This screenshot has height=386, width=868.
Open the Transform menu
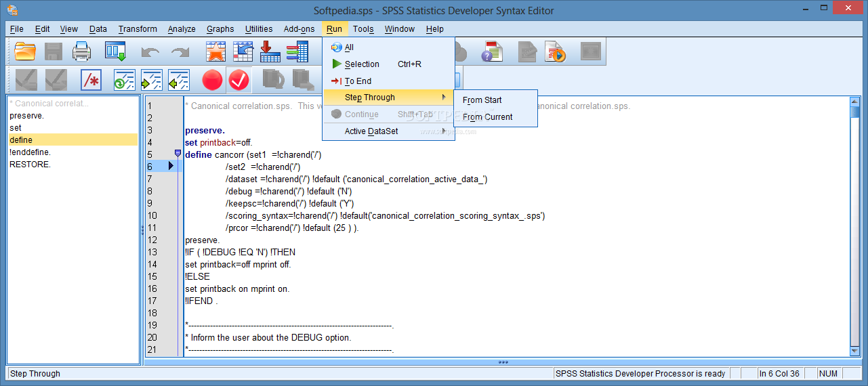(x=138, y=29)
